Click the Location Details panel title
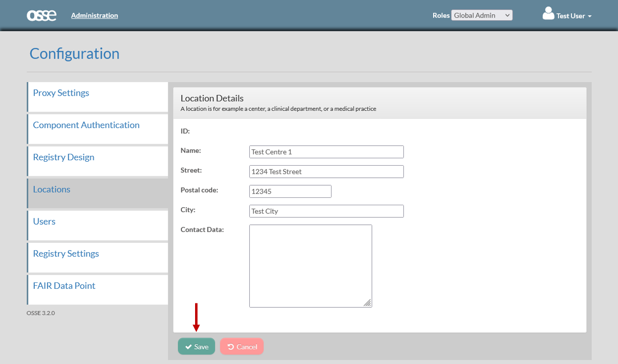The image size is (618, 364). [212, 98]
